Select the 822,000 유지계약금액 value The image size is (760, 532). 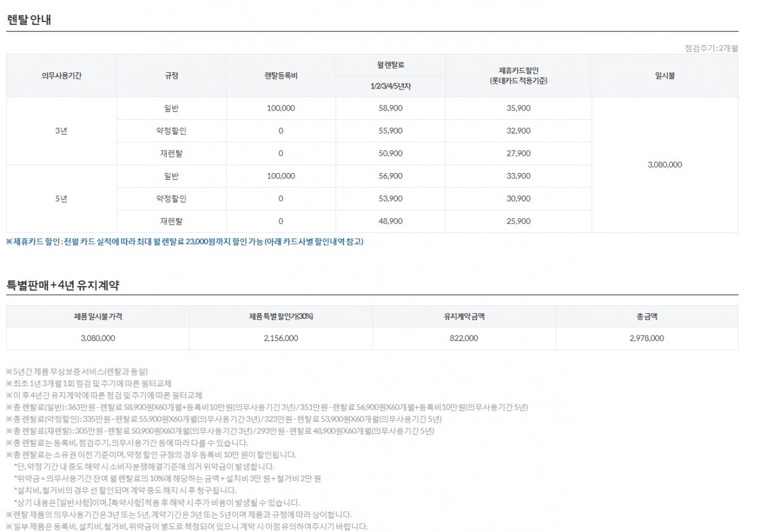pyautogui.click(x=464, y=338)
